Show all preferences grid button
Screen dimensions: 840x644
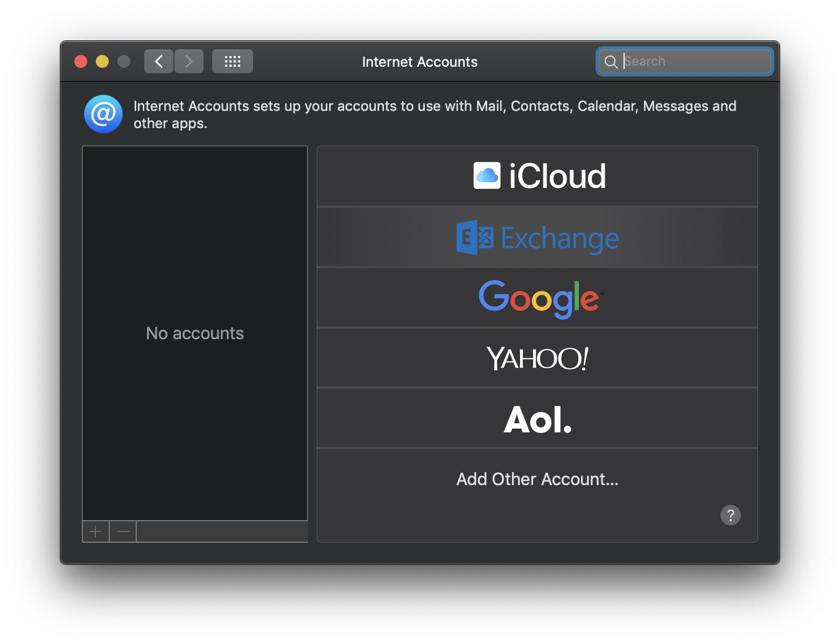tap(233, 61)
